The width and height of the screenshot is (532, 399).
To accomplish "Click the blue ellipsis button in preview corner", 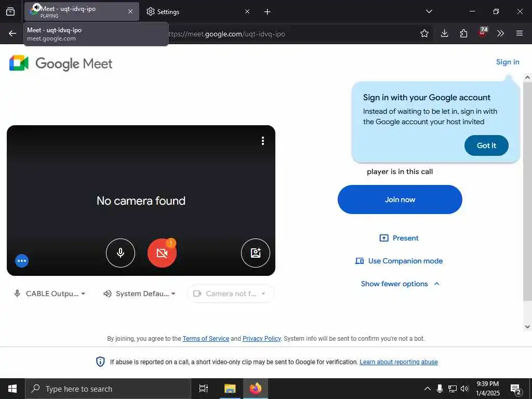I will pos(22,261).
